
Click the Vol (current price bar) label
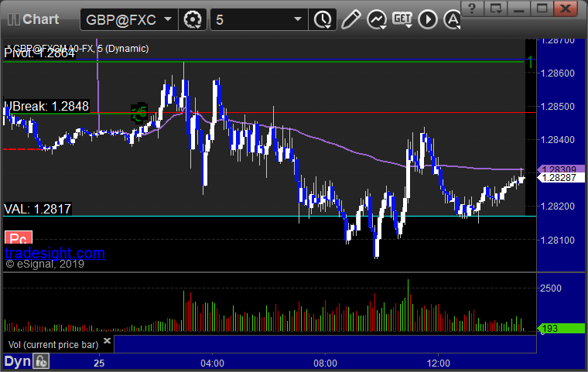pyautogui.click(x=53, y=345)
